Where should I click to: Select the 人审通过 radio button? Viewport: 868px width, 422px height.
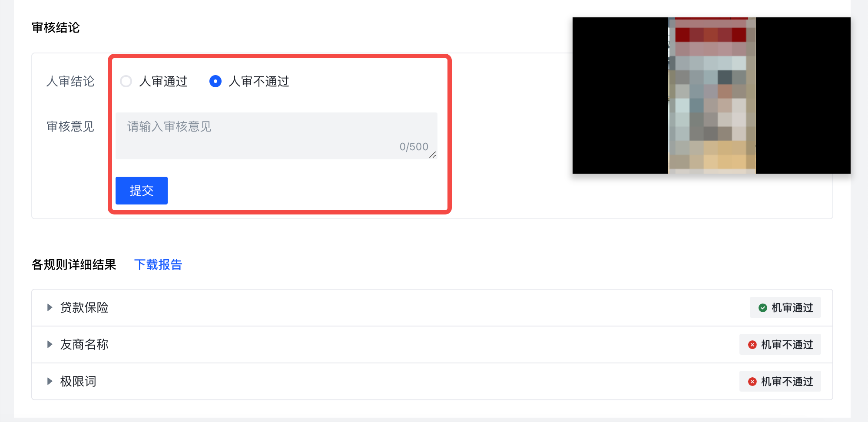point(126,81)
